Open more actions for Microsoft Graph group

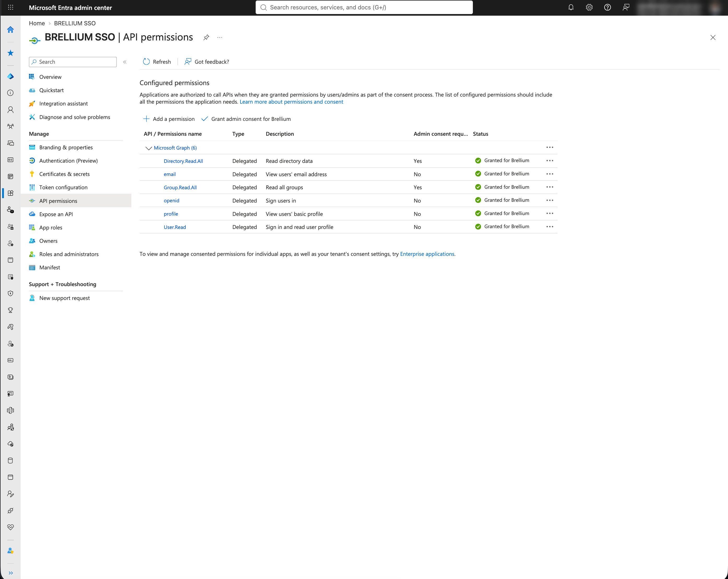pyautogui.click(x=549, y=147)
